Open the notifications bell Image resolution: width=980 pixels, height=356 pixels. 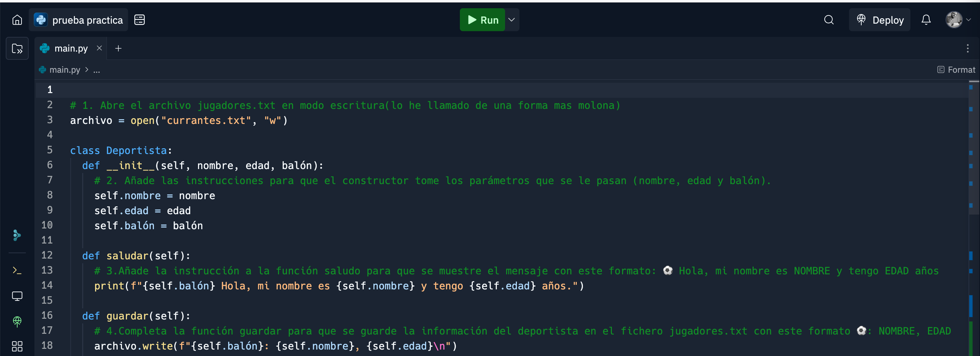(x=925, y=20)
